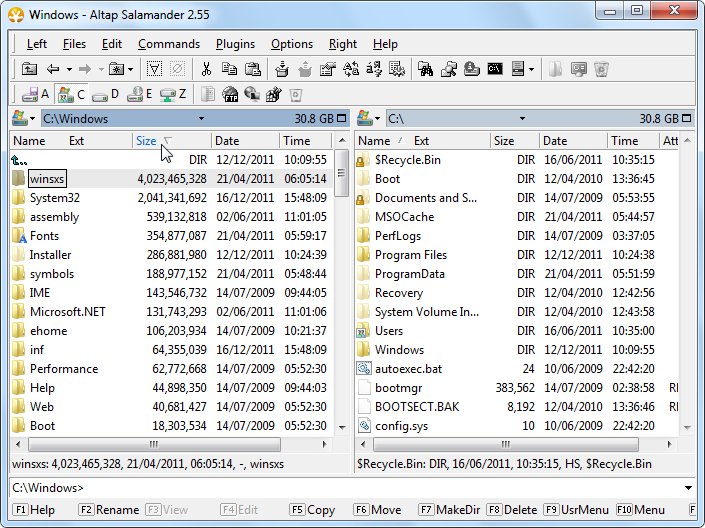Expand right panel C:\ path dropdown
The height and width of the screenshot is (528, 705).
(522, 119)
